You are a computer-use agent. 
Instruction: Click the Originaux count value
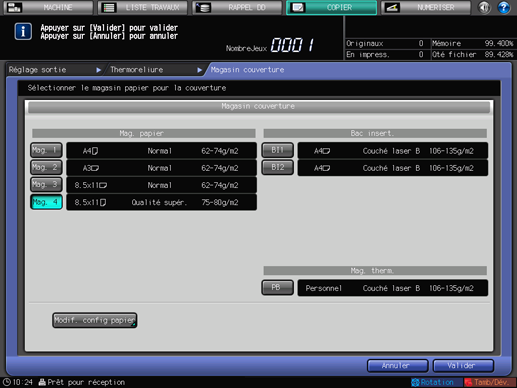tap(421, 43)
